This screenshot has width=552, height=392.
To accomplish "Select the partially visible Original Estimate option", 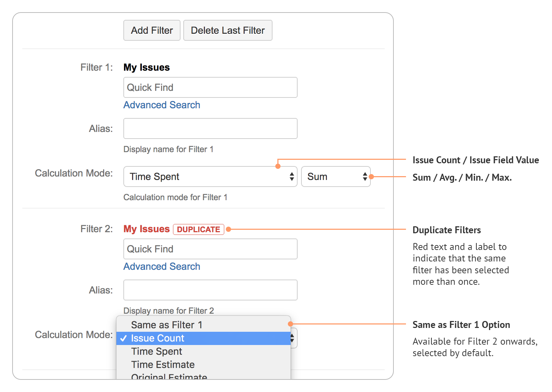I will (x=169, y=376).
